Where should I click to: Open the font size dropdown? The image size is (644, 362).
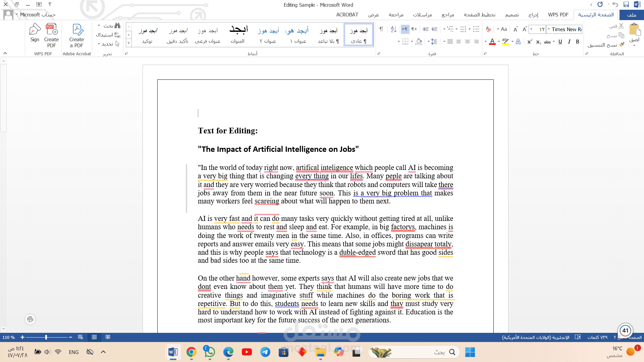point(531,29)
